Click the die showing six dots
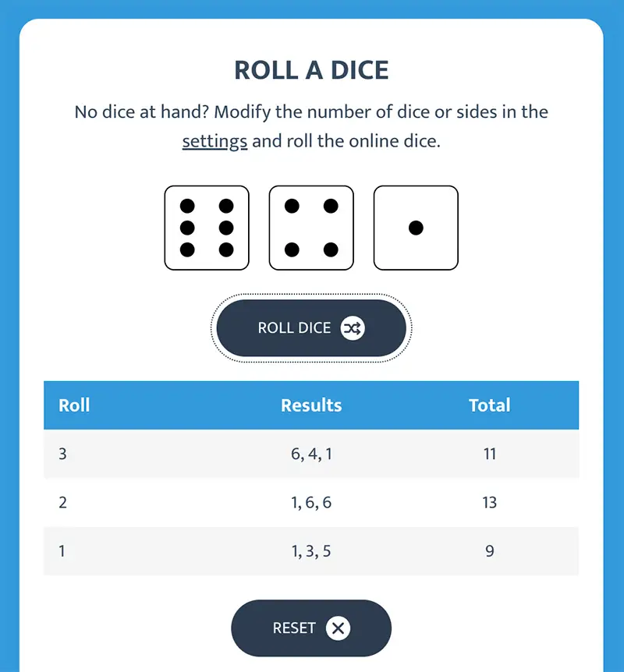 [x=207, y=228]
